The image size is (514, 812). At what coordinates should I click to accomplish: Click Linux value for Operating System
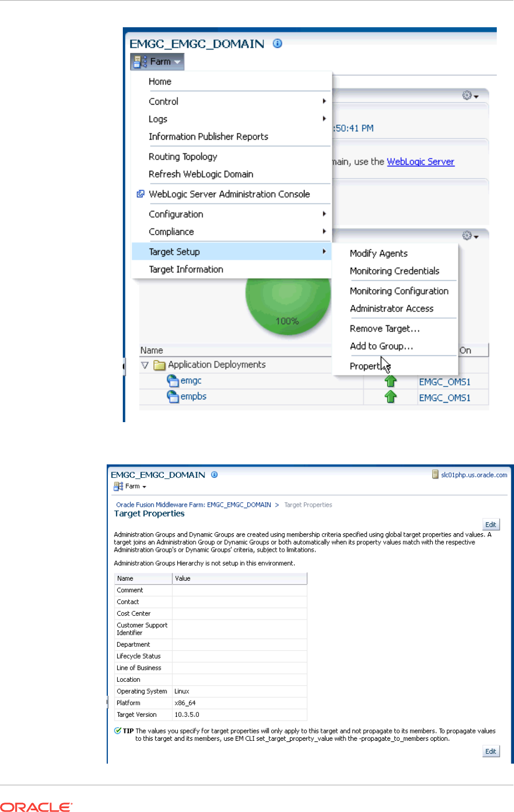coord(182,691)
